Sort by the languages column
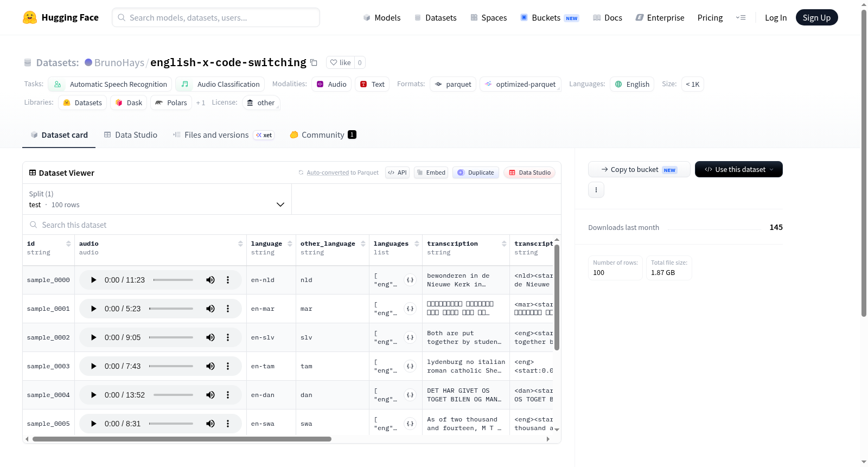This screenshot has height=467, width=868. click(x=417, y=244)
